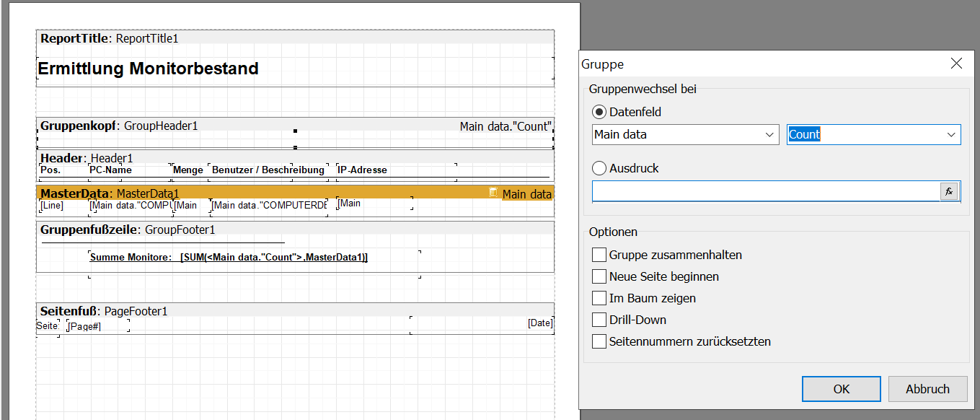Screen dimensions: 980x420
Task: Expand the Count field dropdown
Action: coord(873,134)
